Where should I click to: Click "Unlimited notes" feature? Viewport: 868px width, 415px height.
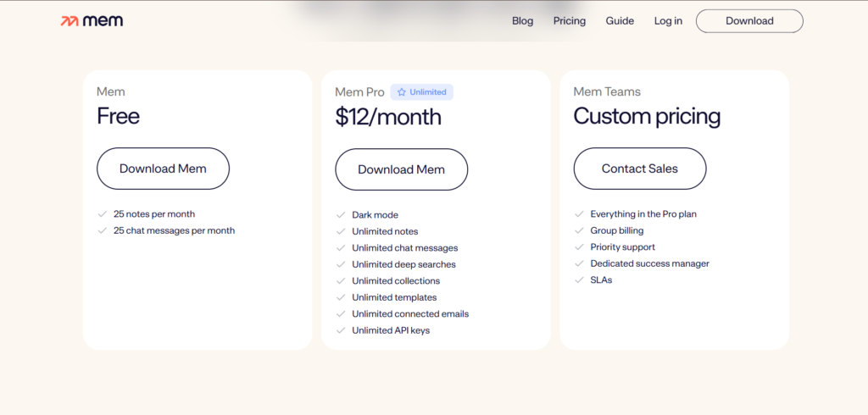tap(385, 231)
